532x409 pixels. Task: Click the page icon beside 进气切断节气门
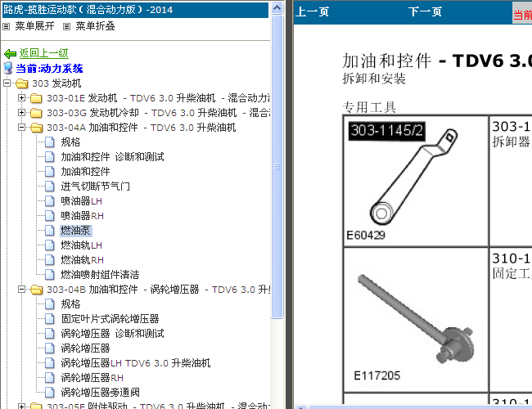(x=50, y=187)
